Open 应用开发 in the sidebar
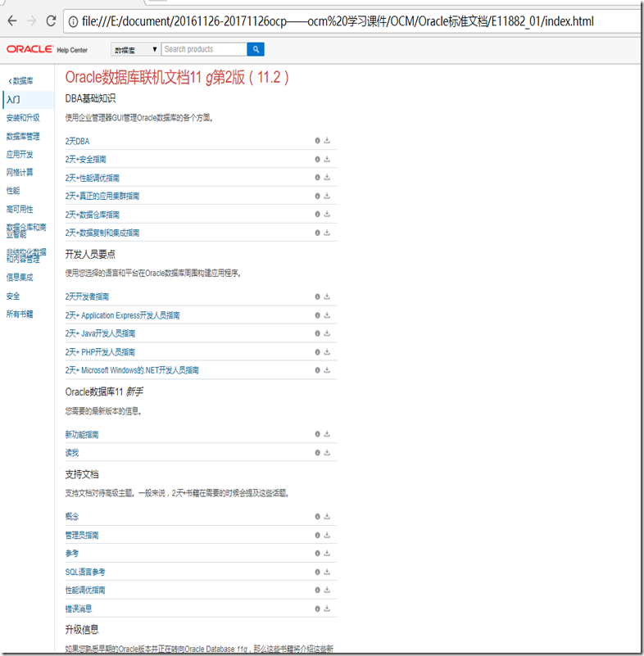The height and width of the screenshot is (656, 644). tap(20, 155)
